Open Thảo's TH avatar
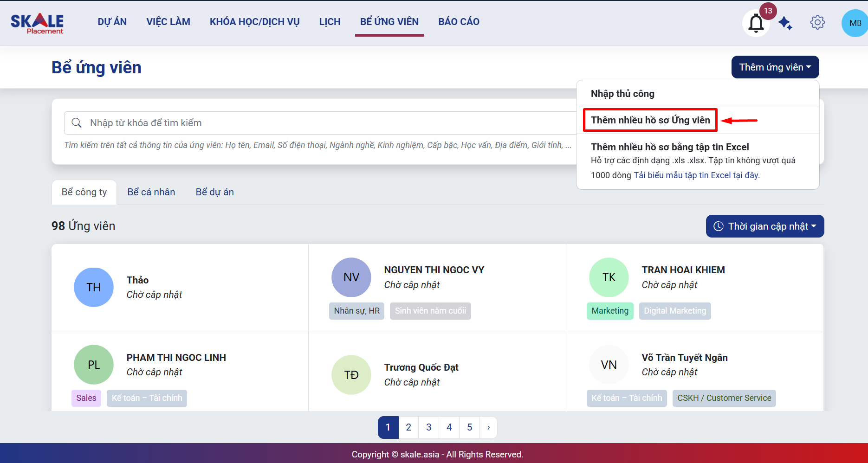 tap(94, 287)
